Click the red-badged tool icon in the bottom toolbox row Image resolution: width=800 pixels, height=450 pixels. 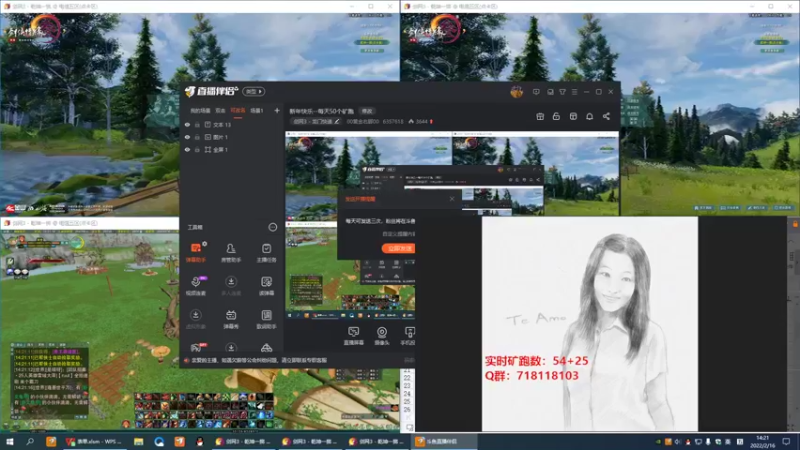195,348
